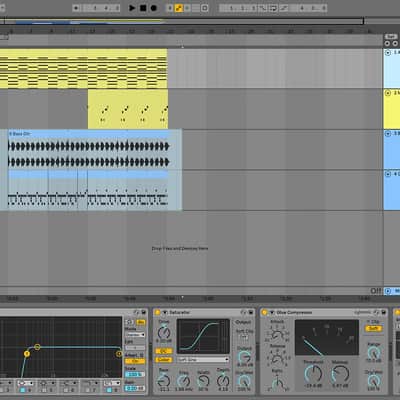Click the Set locator button
Viewport: 400px width, 400px height.
pyautogui.click(x=391, y=36)
